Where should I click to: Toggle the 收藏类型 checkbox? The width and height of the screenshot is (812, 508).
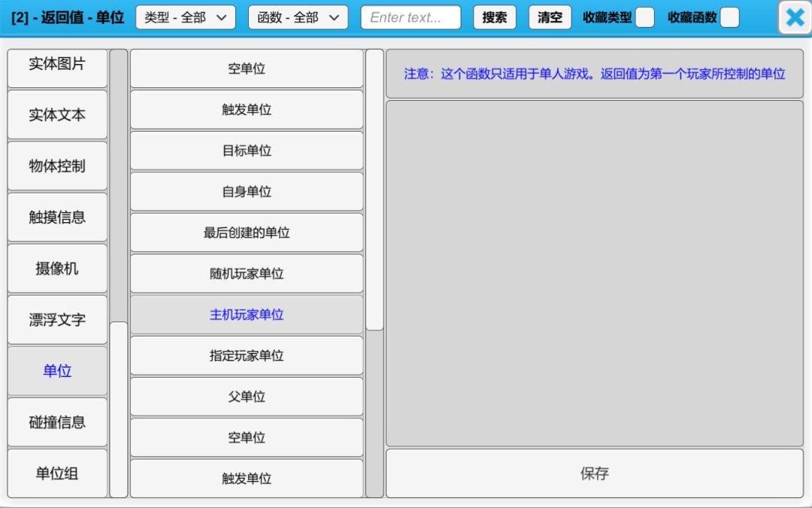coord(644,17)
